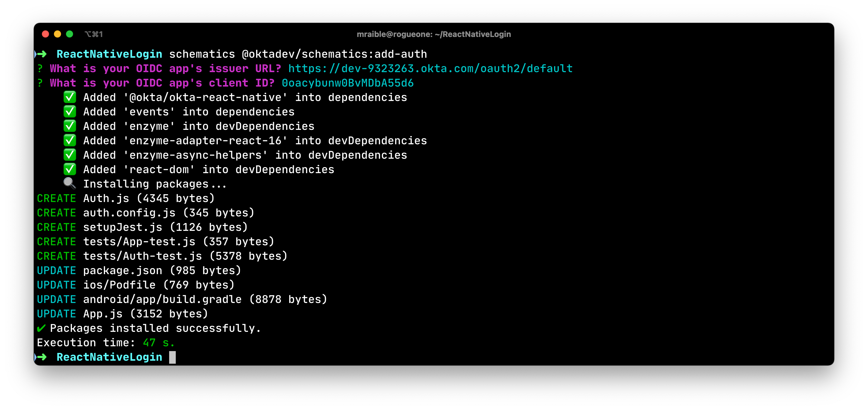The height and width of the screenshot is (410, 868).
Task: Click check emoji next to enzyme-adapter-react-16
Action: click(x=70, y=140)
